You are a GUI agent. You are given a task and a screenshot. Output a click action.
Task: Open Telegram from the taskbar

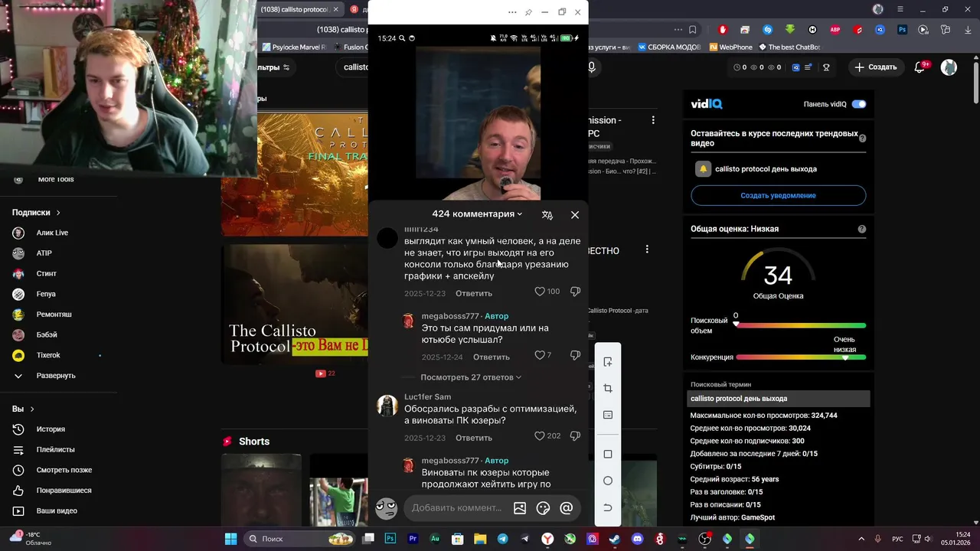[502, 539]
